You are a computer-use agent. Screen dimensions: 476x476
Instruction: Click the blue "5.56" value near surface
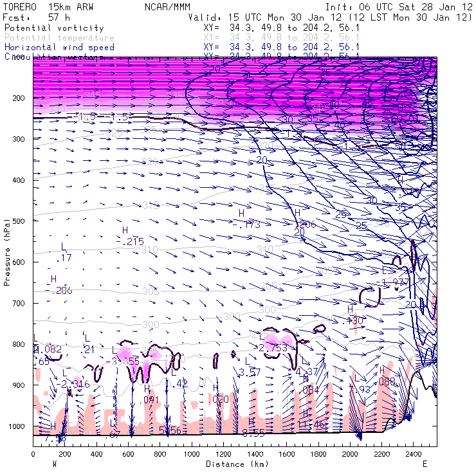tap(170, 430)
